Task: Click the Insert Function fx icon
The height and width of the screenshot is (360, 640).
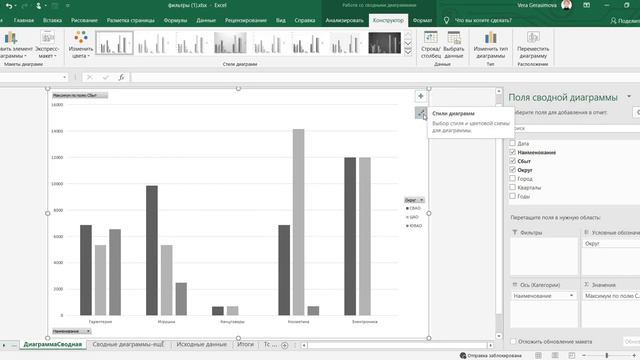Action: 121,77
